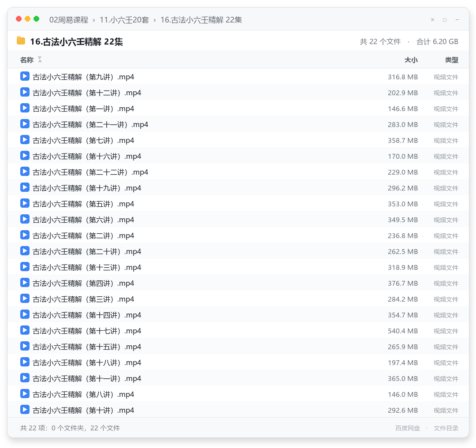Select the play icon next to 第十九讲
This screenshot has width=476, height=448.
click(x=25, y=187)
